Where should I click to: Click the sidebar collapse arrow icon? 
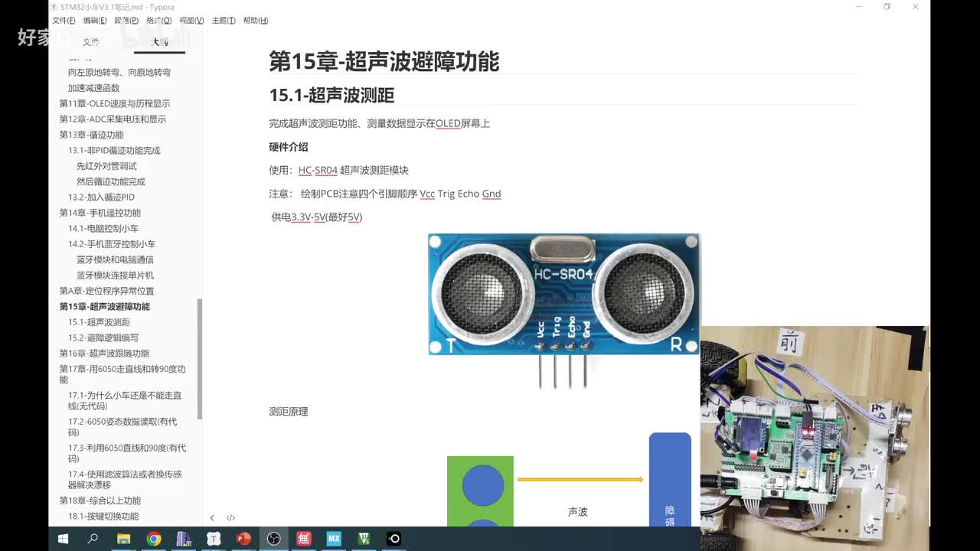212,517
